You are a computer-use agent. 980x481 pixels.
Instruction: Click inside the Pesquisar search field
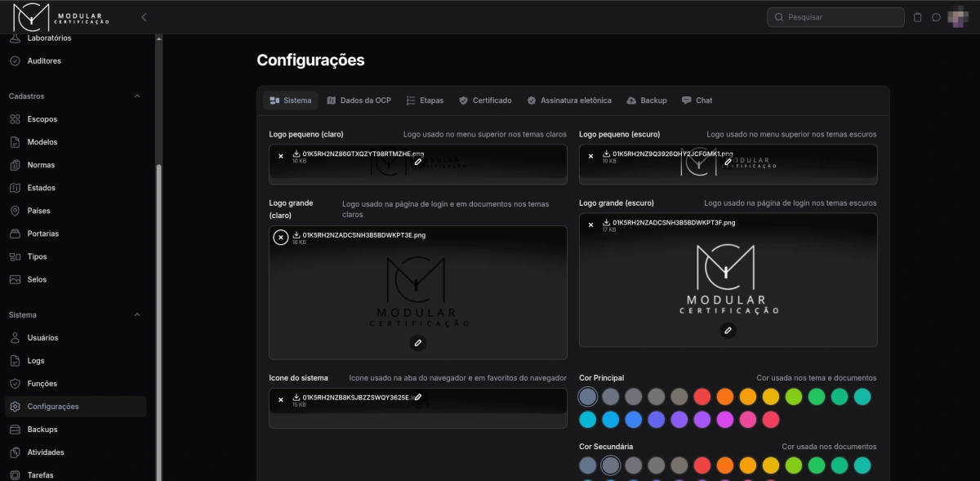click(x=835, y=16)
